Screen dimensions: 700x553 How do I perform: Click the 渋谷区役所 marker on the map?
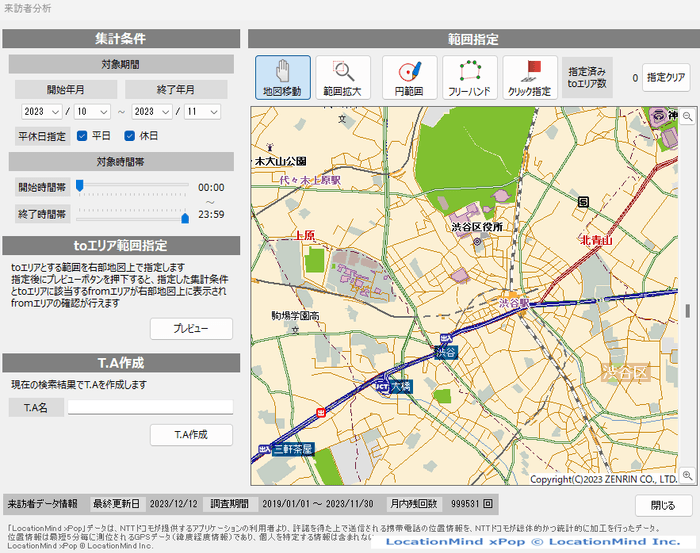pos(477,241)
